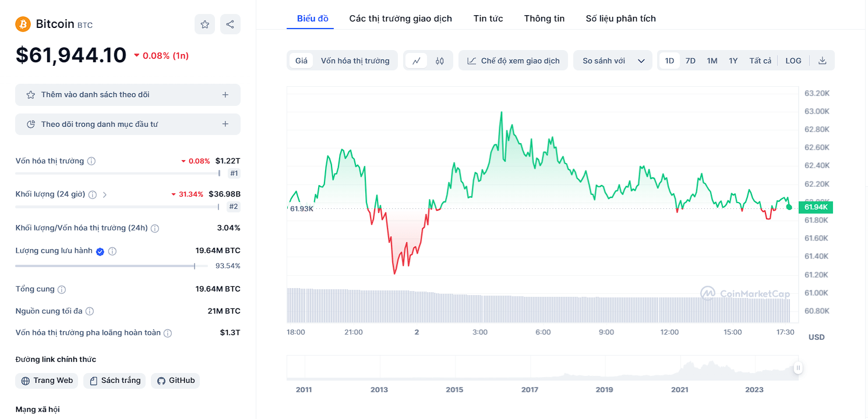Show info tooltip for Khối lượng/Vốn hóa thị trường (24h)
Screen dimensions: 868x419
pos(155,228)
